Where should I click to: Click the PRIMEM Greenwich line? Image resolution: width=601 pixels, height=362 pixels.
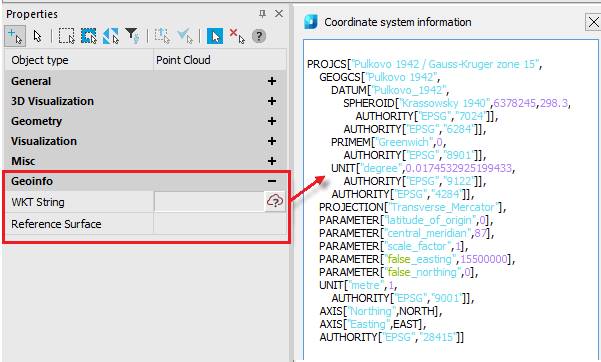pos(389,142)
